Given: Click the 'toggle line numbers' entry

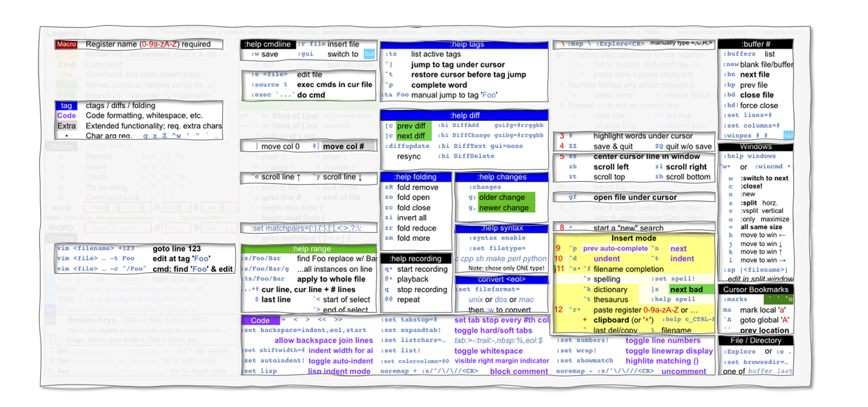Looking at the screenshot, I should pyautogui.click(x=663, y=340).
